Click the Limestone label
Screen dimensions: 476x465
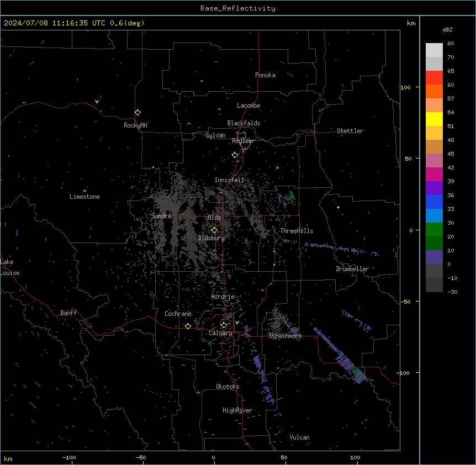point(84,197)
